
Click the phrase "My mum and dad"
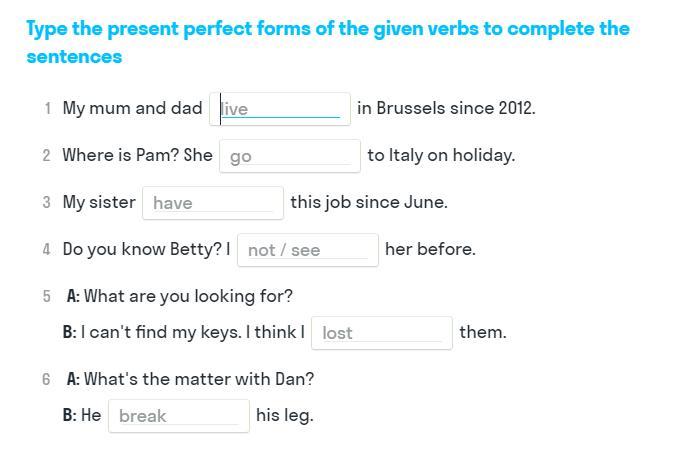pyautogui.click(x=132, y=109)
